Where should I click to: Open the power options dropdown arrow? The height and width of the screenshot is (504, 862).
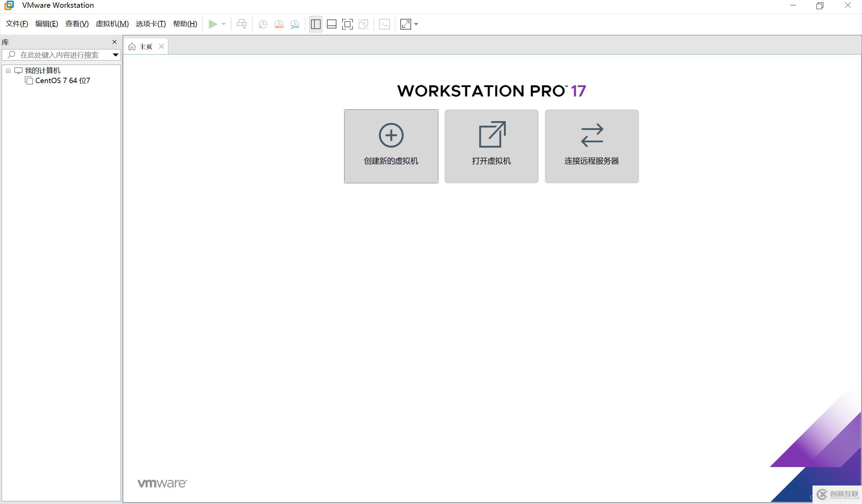coord(223,24)
